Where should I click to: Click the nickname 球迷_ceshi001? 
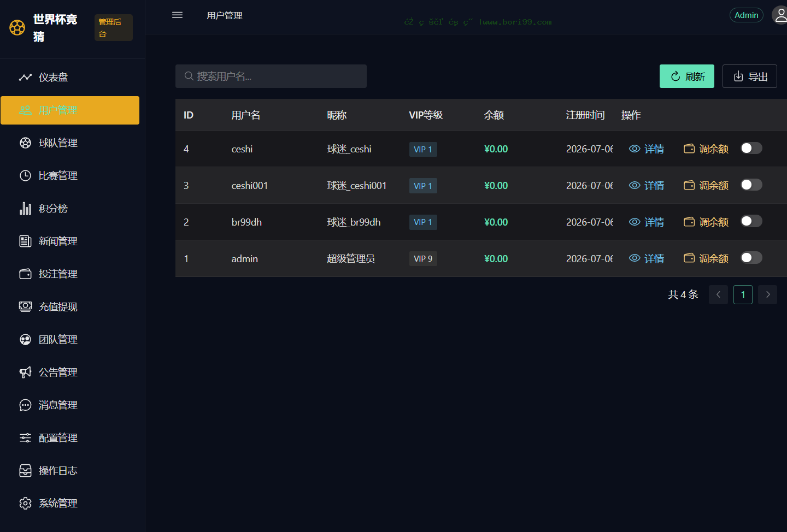357,186
